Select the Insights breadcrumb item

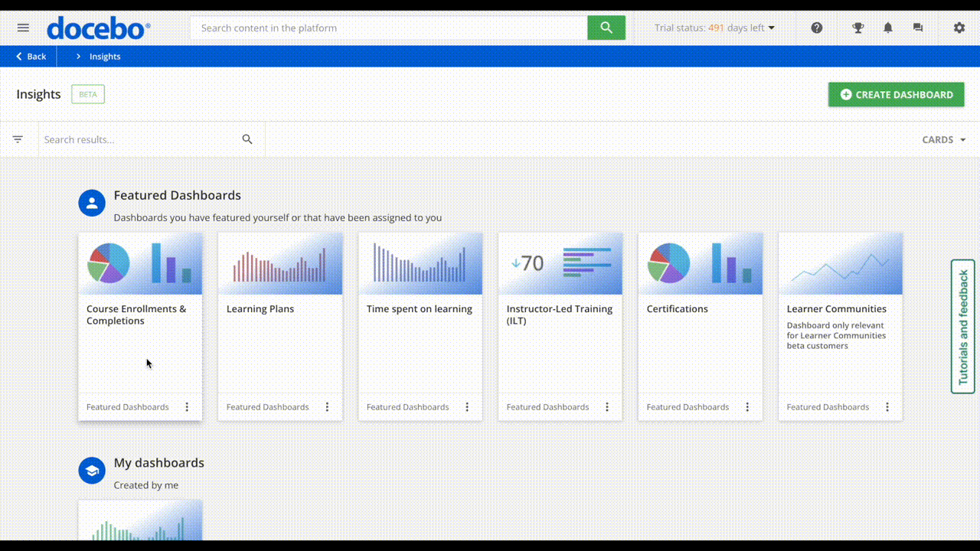coord(106,56)
